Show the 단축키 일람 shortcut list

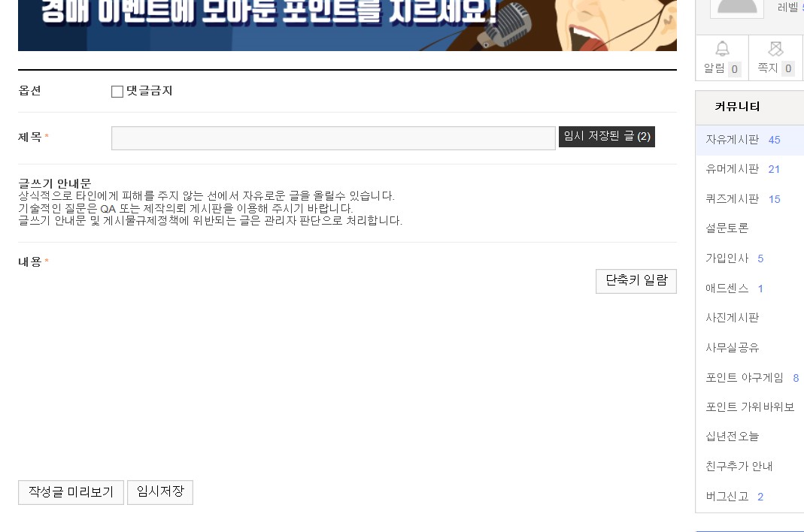636,281
